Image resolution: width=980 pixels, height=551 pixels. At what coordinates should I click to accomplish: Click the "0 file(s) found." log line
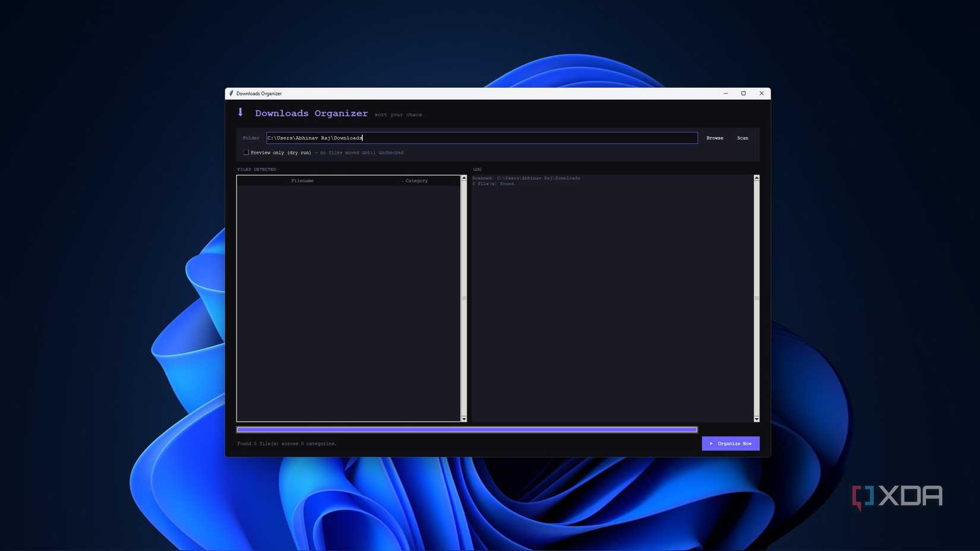(494, 183)
